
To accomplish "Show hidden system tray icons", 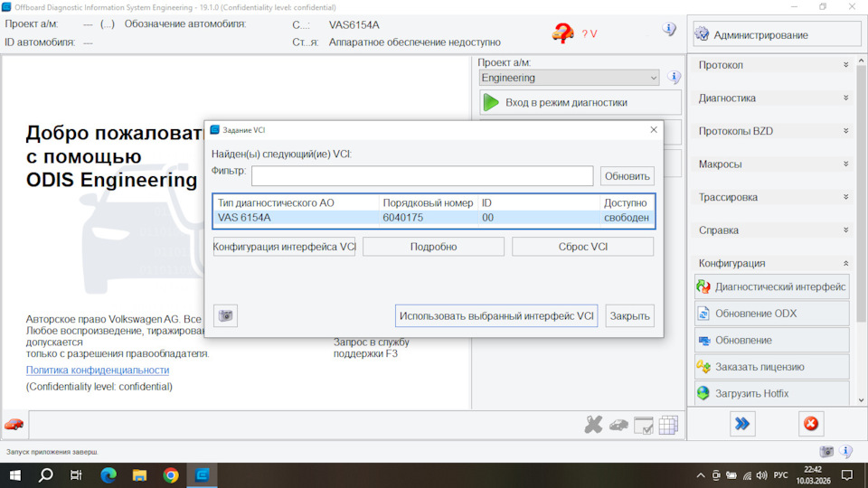I will coord(700,475).
